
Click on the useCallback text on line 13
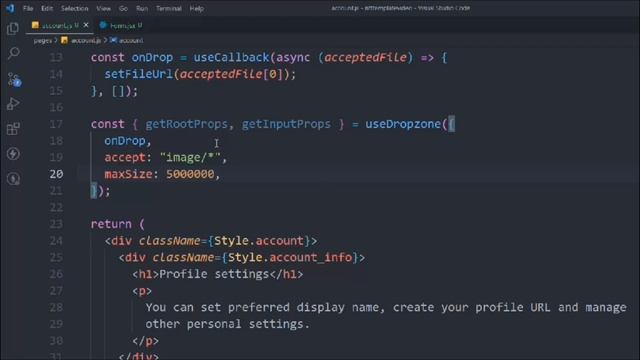pos(231,58)
